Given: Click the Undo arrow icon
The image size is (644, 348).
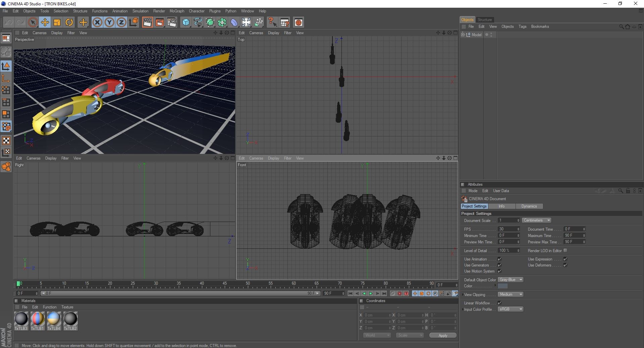Looking at the screenshot, I should click(x=8, y=22).
